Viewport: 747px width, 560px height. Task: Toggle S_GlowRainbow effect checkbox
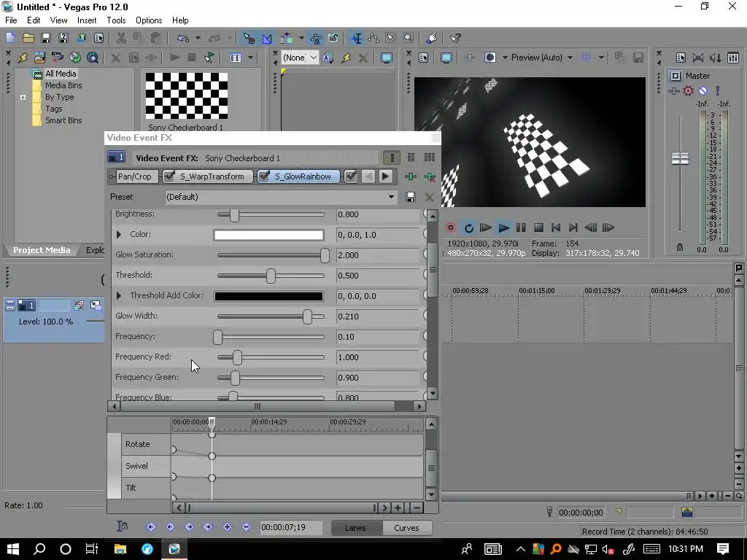tap(264, 176)
